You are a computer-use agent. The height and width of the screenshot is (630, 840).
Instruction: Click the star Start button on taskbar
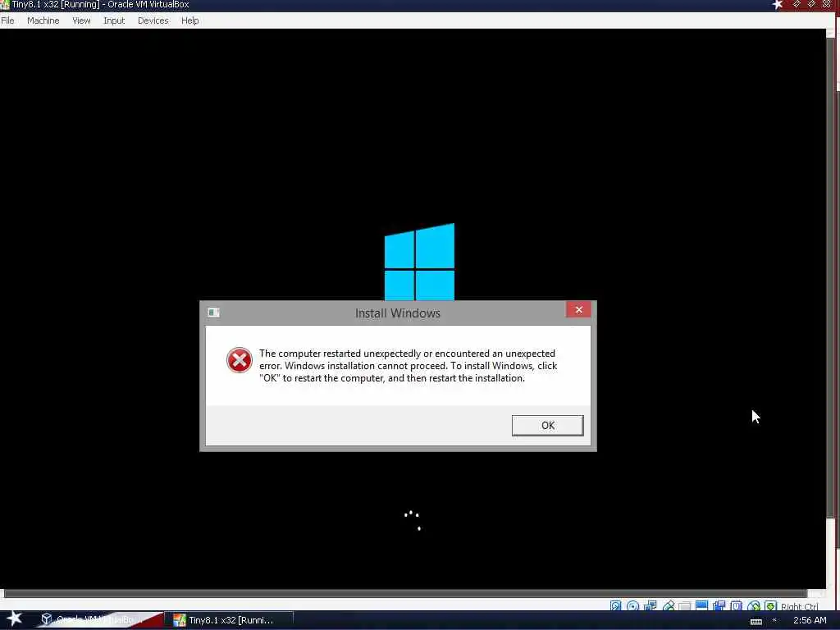15,619
